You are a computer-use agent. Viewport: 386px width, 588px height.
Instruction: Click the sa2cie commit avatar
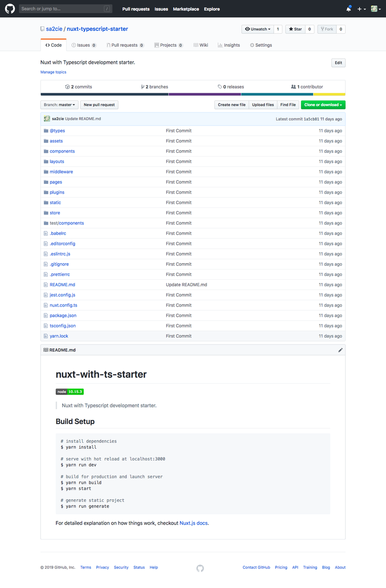pyautogui.click(x=47, y=118)
